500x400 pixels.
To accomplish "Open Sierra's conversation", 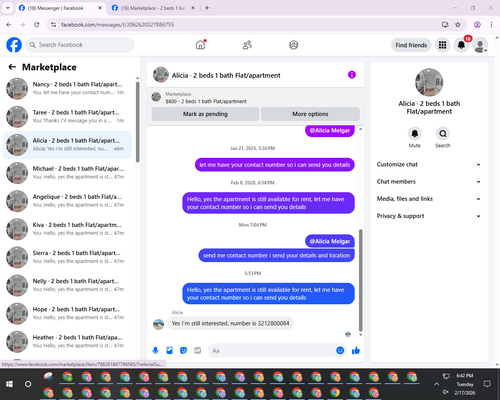I will click(x=67, y=257).
